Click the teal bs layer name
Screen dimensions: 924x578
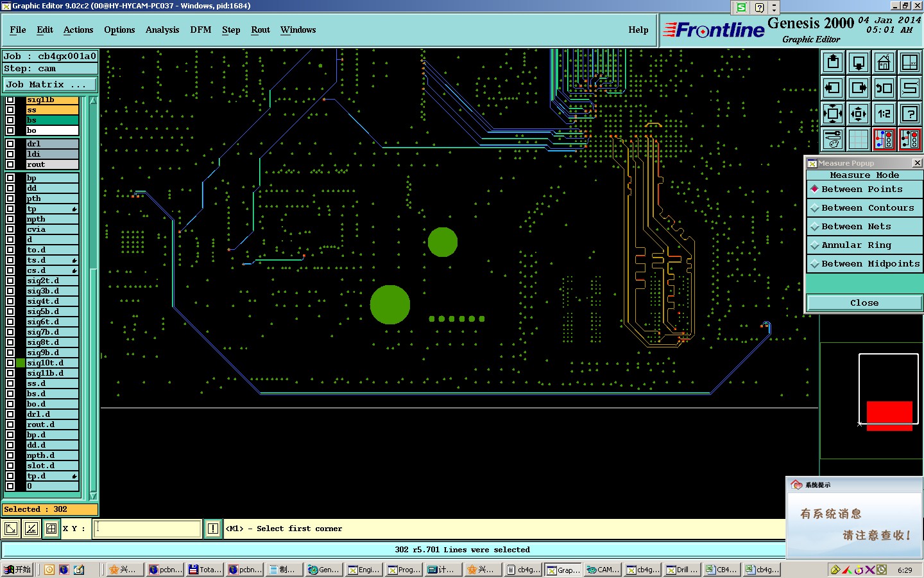coord(52,120)
